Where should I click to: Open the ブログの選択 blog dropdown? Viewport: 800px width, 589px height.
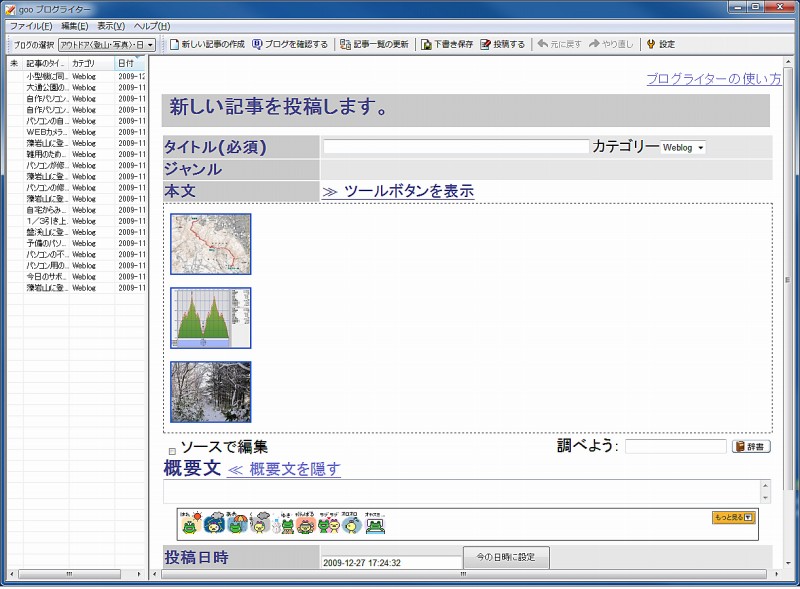(x=106, y=45)
